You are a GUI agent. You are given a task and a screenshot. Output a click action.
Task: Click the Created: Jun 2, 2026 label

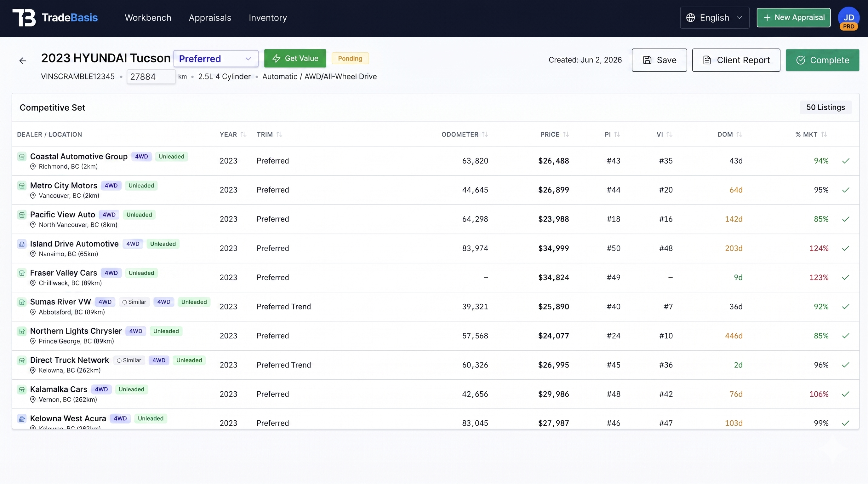585,60
